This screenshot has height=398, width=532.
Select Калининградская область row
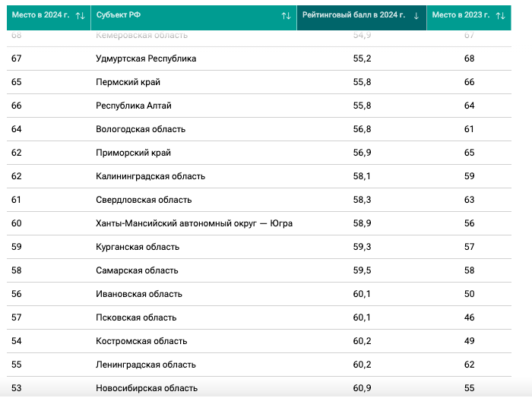point(259,176)
